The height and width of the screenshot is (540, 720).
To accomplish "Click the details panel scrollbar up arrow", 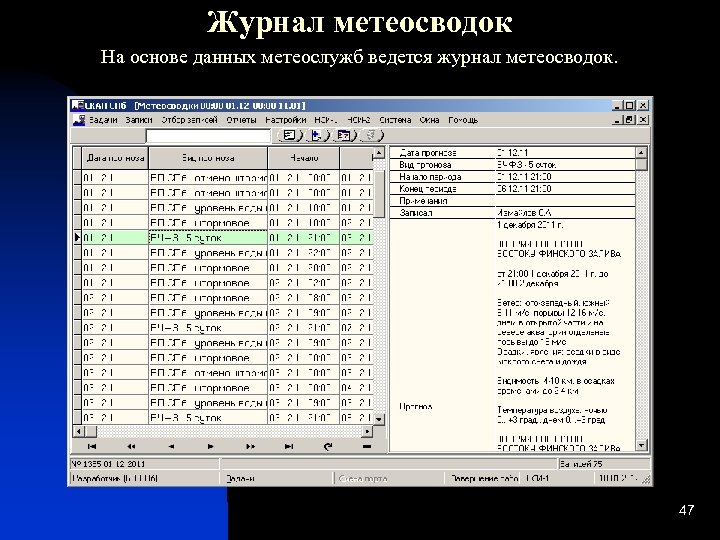I will (x=641, y=152).
